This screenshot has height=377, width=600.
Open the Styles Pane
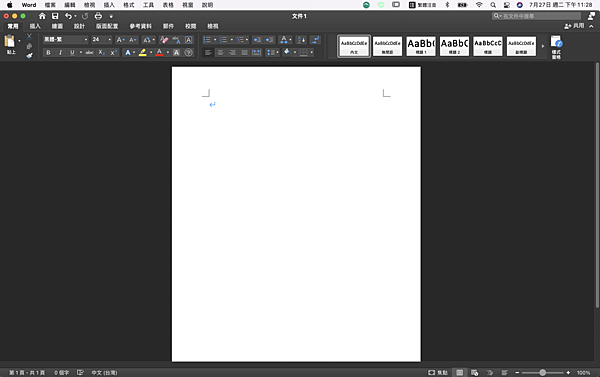(556, 47)
